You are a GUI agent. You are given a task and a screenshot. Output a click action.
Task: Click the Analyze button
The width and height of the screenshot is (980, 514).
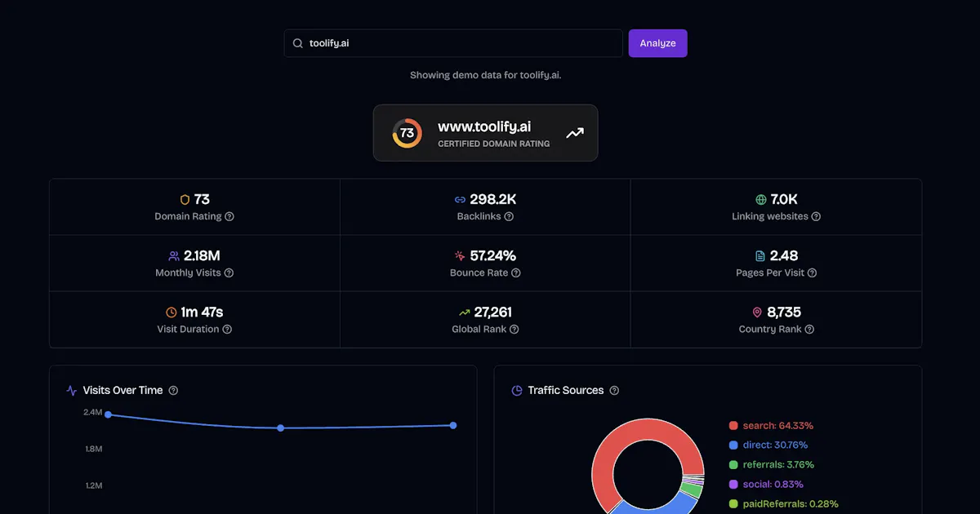(x=657, y=43)
